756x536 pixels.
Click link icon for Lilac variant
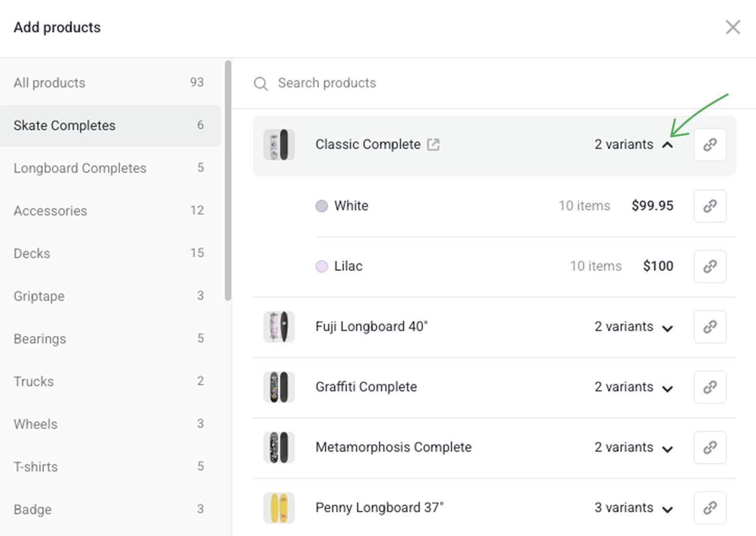pyautogui.click(x=710, y=266)
